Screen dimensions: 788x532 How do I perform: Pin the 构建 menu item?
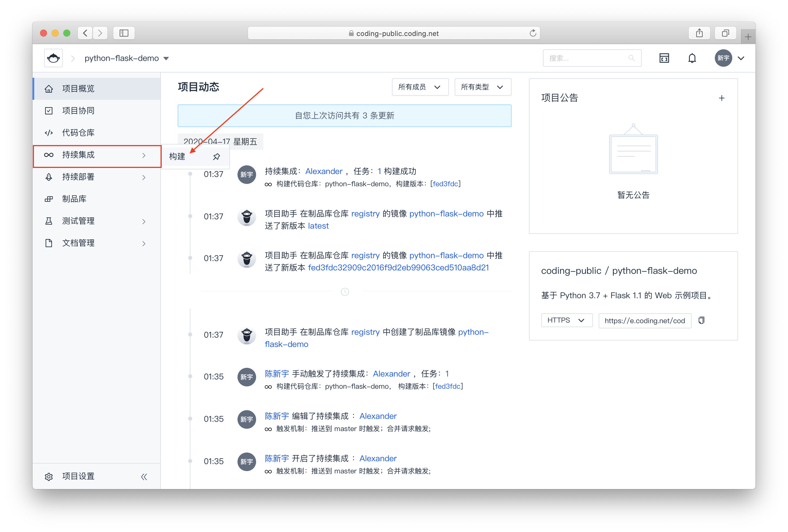tap(216, 157)
